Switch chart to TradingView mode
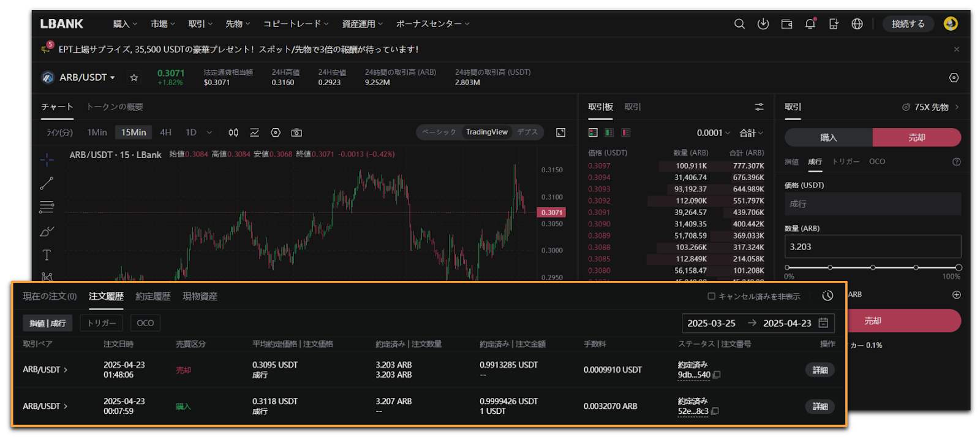This screenshot has width=980, height=439. [486, 132]
